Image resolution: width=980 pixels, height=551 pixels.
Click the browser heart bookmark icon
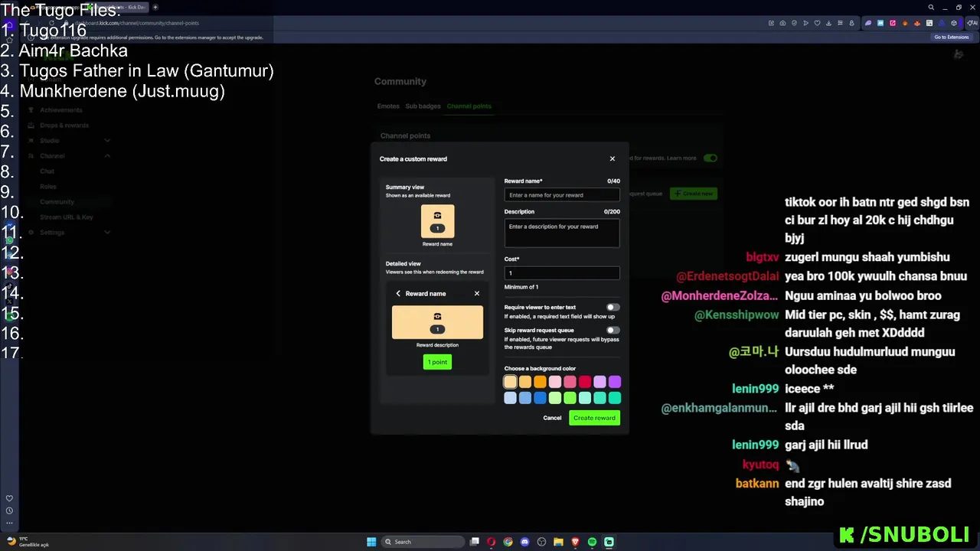(x=817, y=23)
